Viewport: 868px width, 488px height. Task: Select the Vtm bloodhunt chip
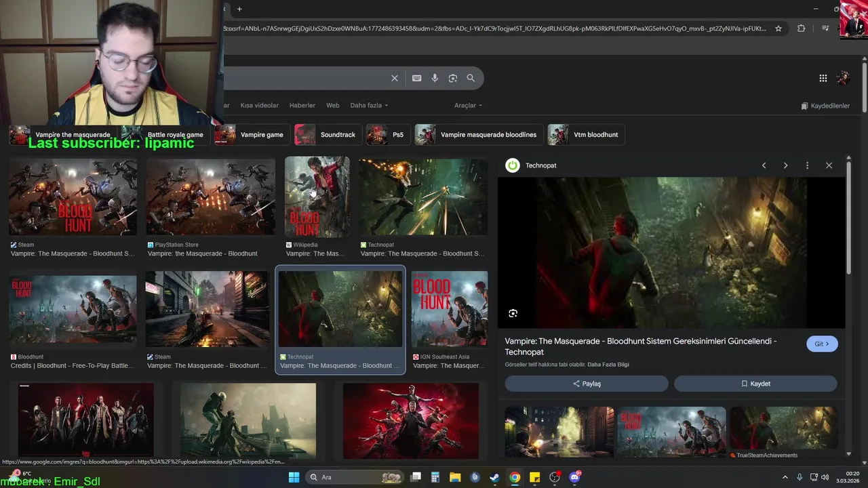(x=585, y=135)
